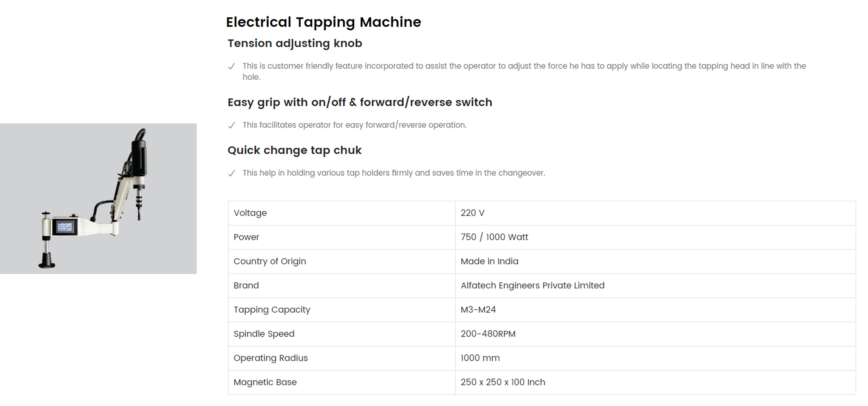The height and width of the screenshot is (406, 868).
Task: Click the Made in India value
Action: click(x=489, y=261)
